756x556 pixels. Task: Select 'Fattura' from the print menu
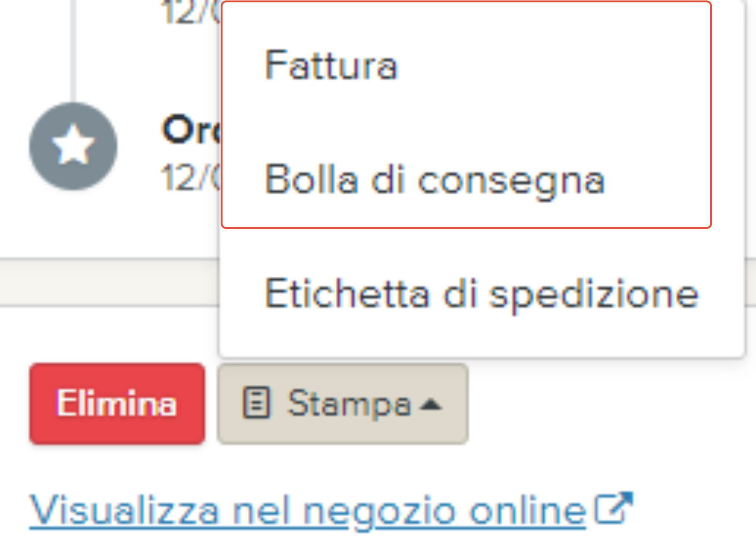click(x=331, y=66)
